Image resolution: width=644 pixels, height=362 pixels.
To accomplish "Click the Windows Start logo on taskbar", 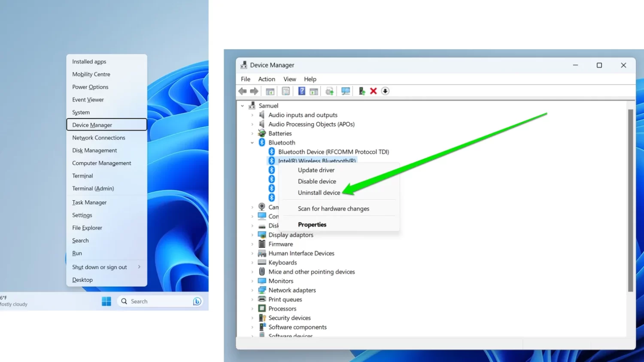I will (x=106, y=301).
